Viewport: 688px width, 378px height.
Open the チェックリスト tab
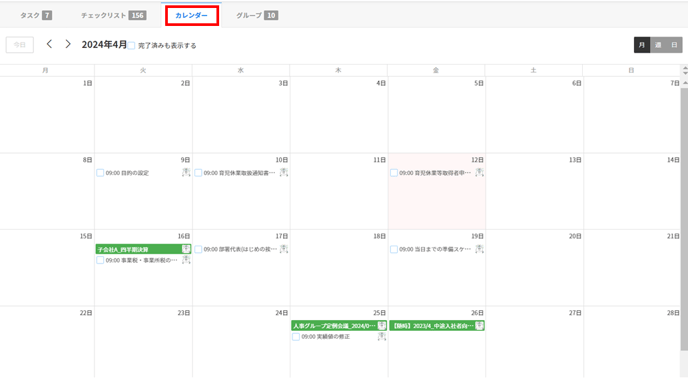click(x=114, y=15)
